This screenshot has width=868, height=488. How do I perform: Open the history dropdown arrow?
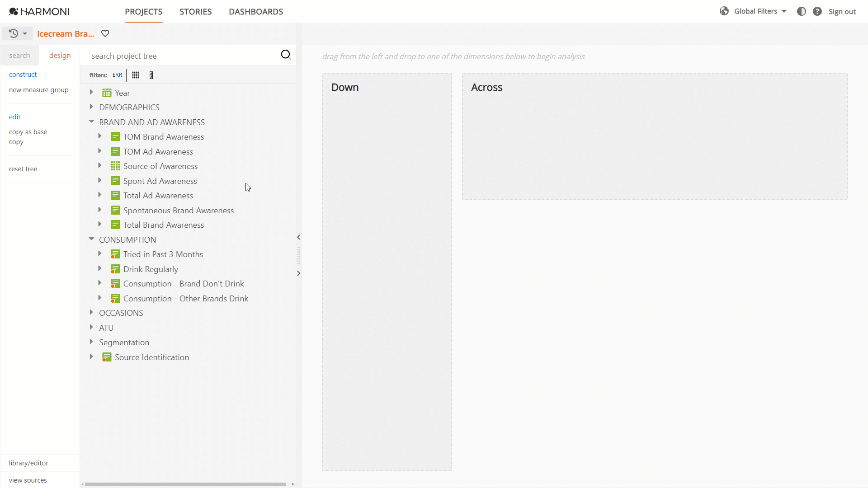pyautogui.click(x=25, y=33)
